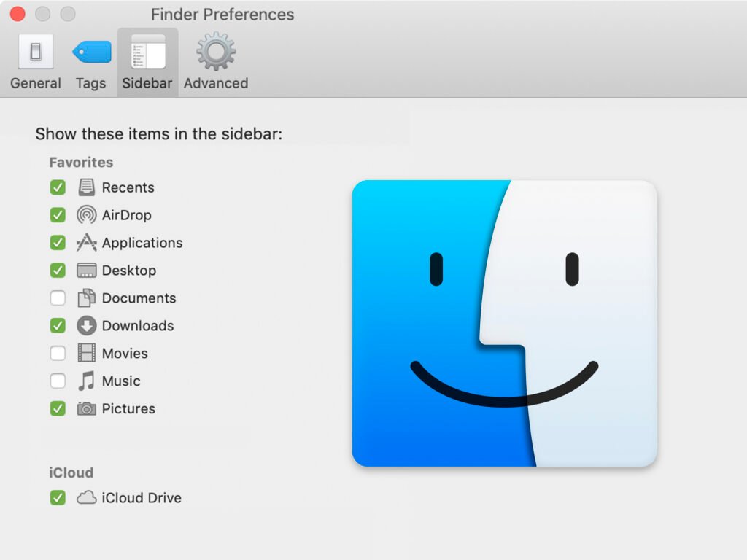Uncheck the Recents checkbox
Viewport: 747px width, 560px height.
(x=58, y=187)
